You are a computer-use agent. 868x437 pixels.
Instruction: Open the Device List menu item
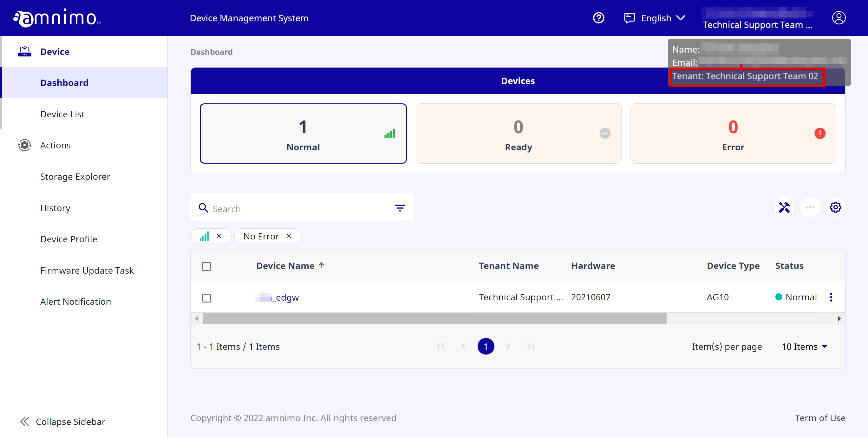tap(62, 114)
